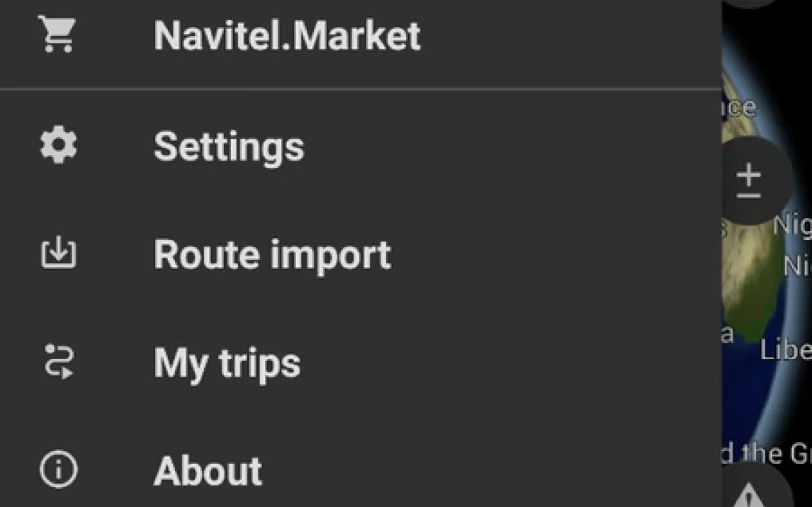Click the Settings gear icon
Viewport: 812px width, 507px height.
[x=58, y=145]
